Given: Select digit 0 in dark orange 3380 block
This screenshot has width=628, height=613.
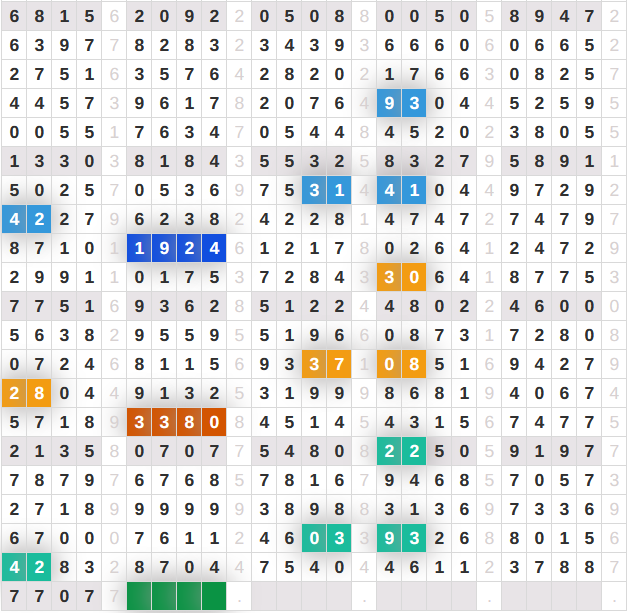Looking at the screenshot, I should coord(214,423).
